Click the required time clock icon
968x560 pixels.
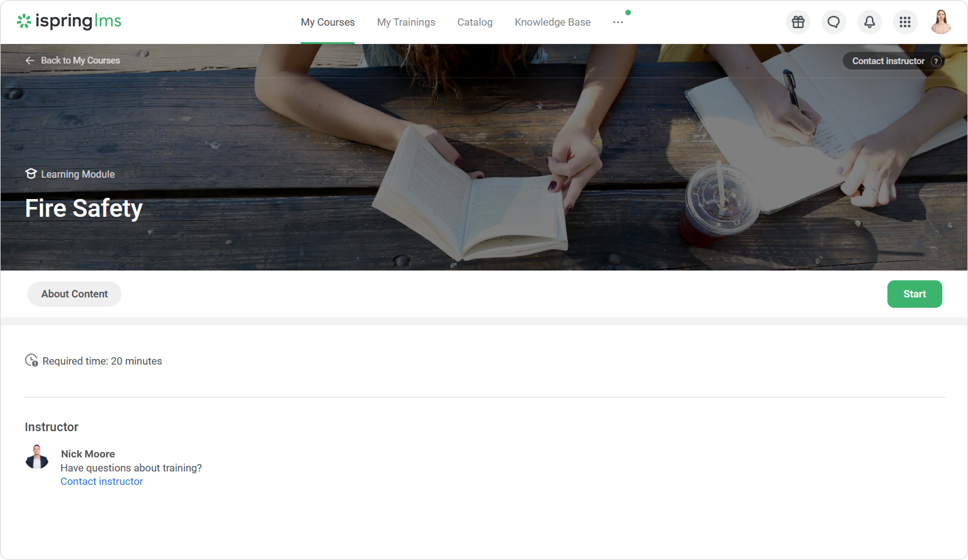(x=31, y=361)
